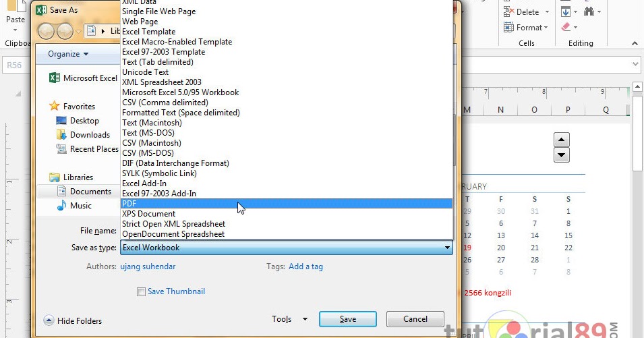Select Microsoft Excel 5.0/95 Workbook
The width and height of the screenshot is (644, 338).
click(287, 92)
